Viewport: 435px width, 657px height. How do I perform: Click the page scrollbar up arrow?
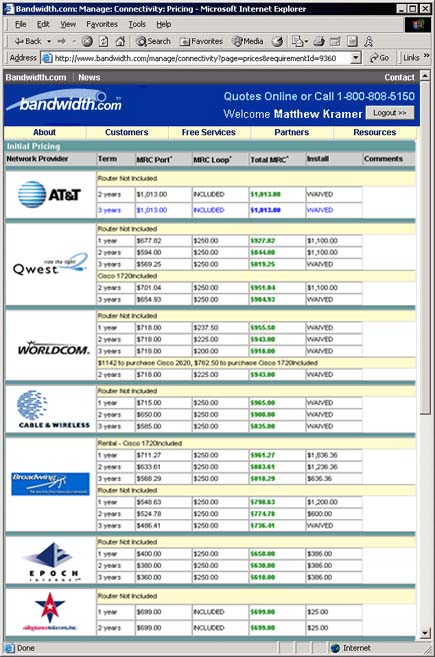click(425, 76)
